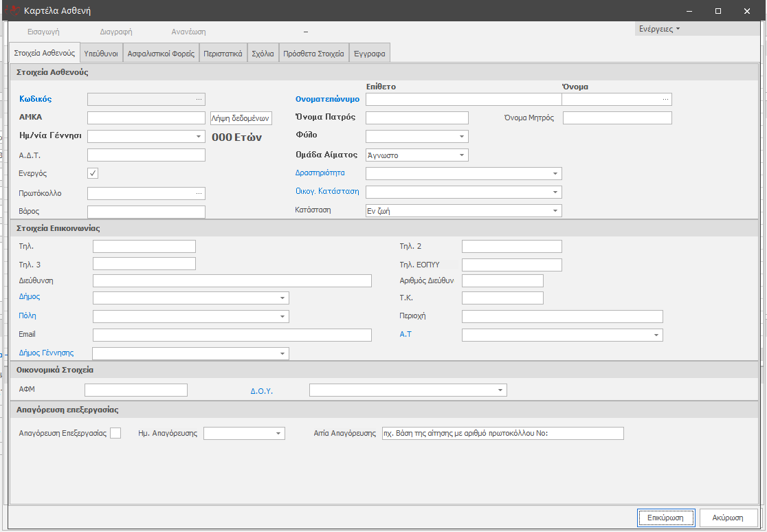767x532 pixels.
Task: Enable the Απαγόρευση Επεξεργασίας checkbox
Action: [x=115, y=433]
